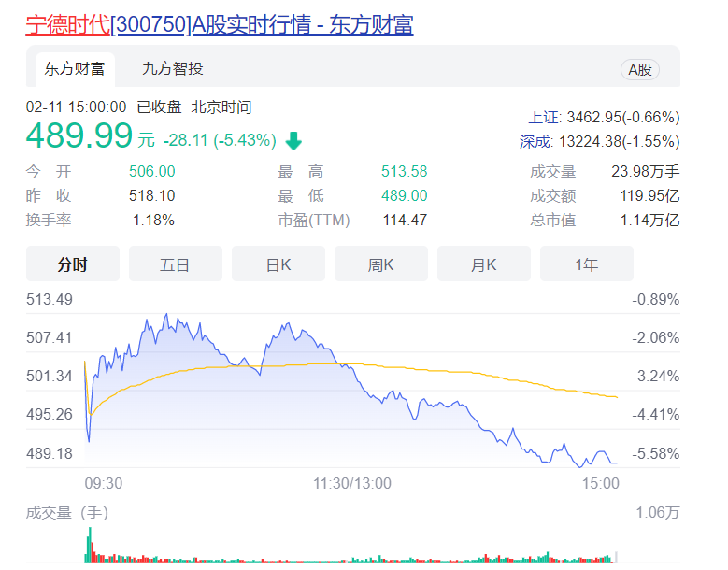Click the green down arrow icon
Screen dimensions: 728x570
coord(293,141)
